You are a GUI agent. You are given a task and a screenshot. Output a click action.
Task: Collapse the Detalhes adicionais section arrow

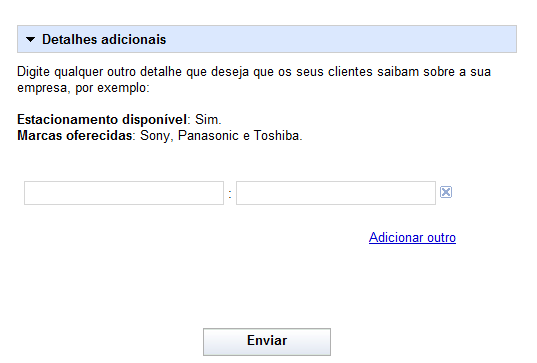tap(30, 40)
